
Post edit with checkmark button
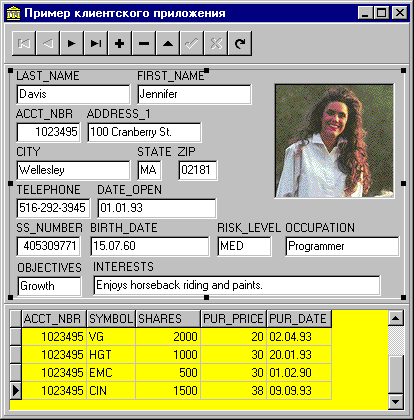pos(192,43)
